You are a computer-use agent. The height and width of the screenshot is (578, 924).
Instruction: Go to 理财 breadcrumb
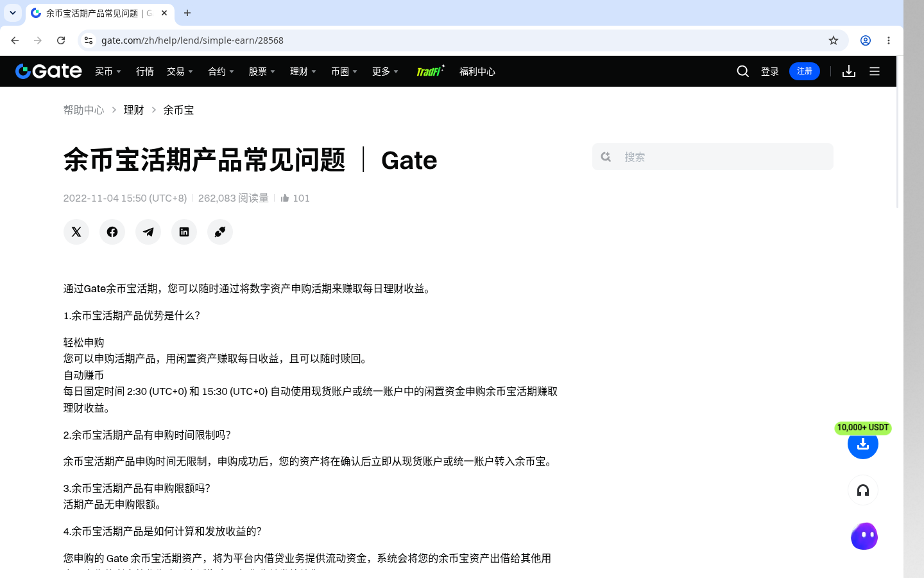tap(133, 110)
